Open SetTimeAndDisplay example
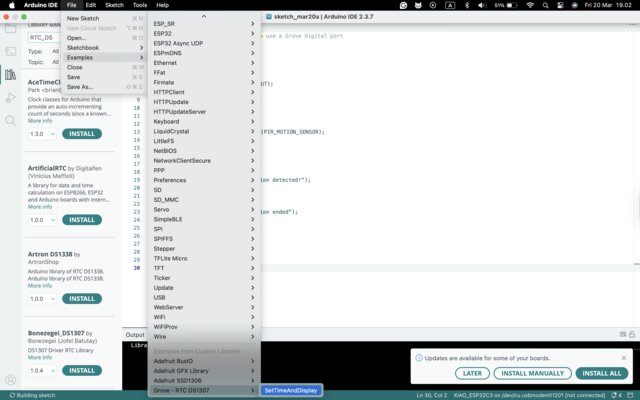This screenshot has width=640, height=400. click(x=291, y=391)
